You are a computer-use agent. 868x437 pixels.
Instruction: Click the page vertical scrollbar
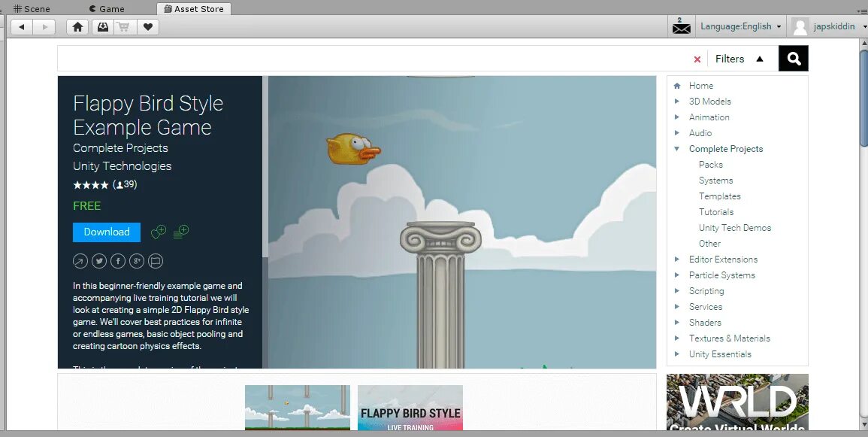863,100
